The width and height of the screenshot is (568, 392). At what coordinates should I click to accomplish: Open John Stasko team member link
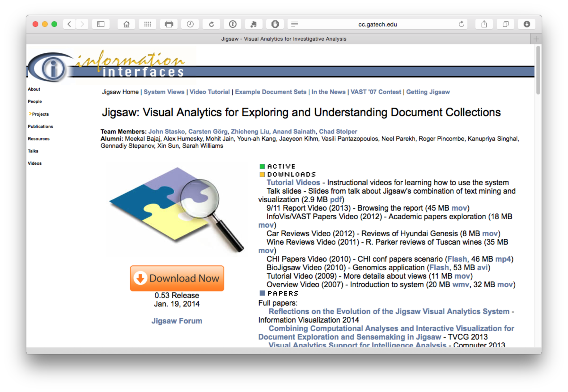tap(166, 131)
